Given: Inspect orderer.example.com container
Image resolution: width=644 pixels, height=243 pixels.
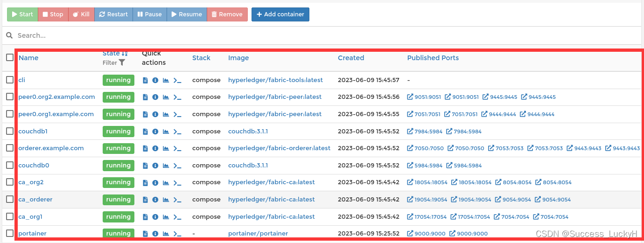Looking at the screenshot, I should pyautogui.click(x=155, y=148).
